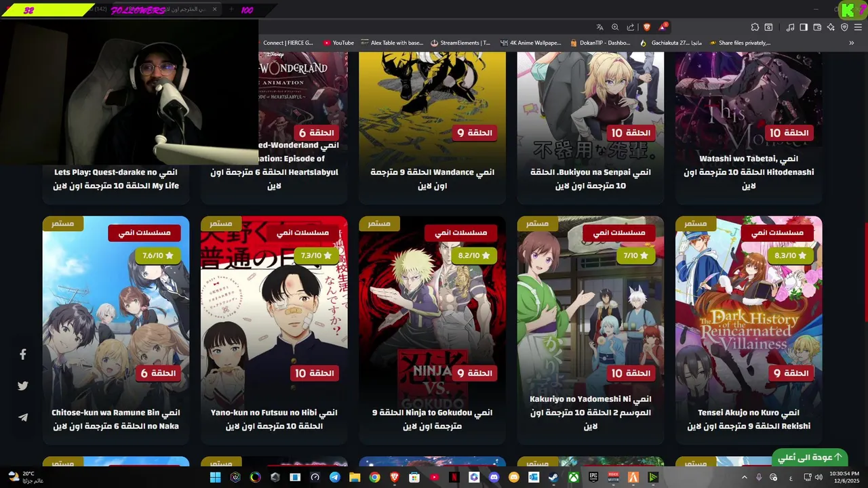Viewport: 868px width, 488px height.
Task: Open the StreamElements bookmark
Action: [460, 43]
